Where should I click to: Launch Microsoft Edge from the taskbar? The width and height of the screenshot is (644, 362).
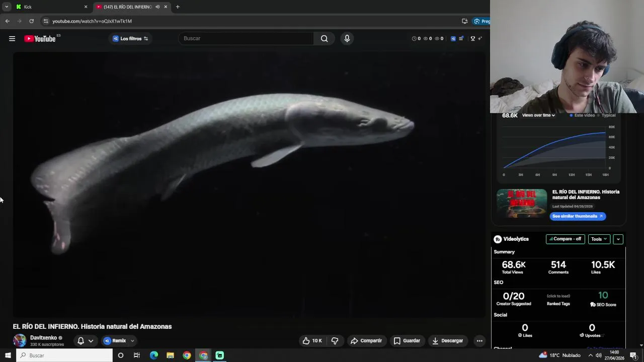(x=154, y=355)
